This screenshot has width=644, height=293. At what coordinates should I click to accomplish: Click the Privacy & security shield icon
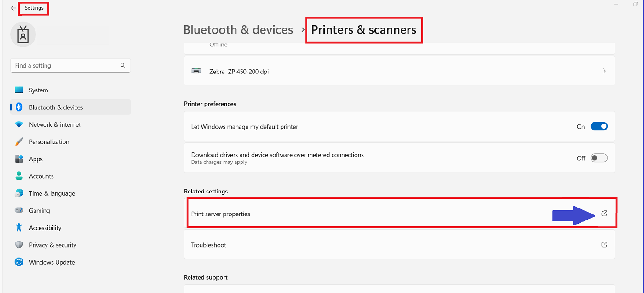[x=19, y=245]
